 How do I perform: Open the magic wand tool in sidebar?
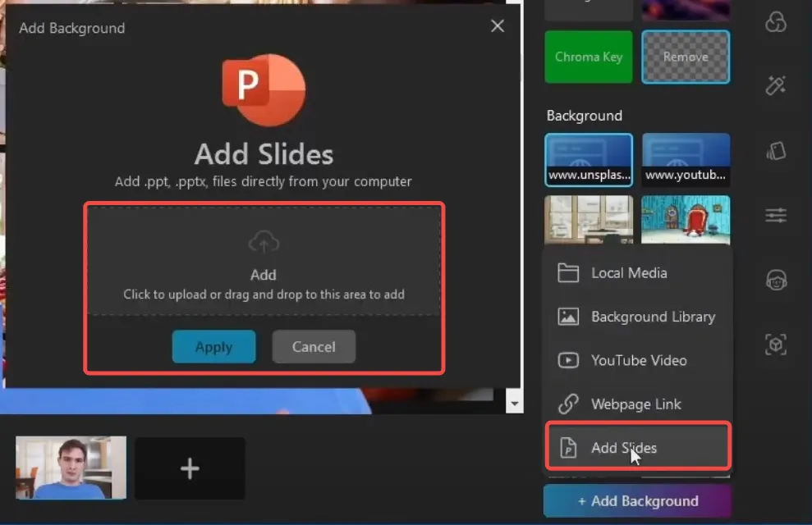tap(776, 85)
